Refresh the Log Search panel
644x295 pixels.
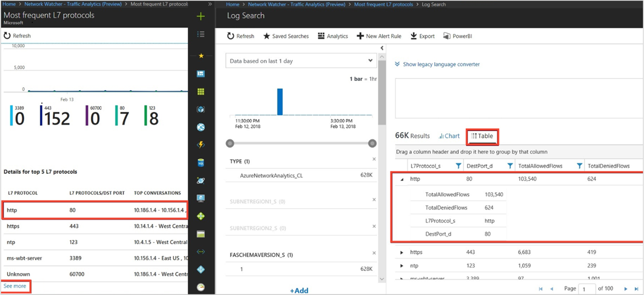tap(240, 36)
